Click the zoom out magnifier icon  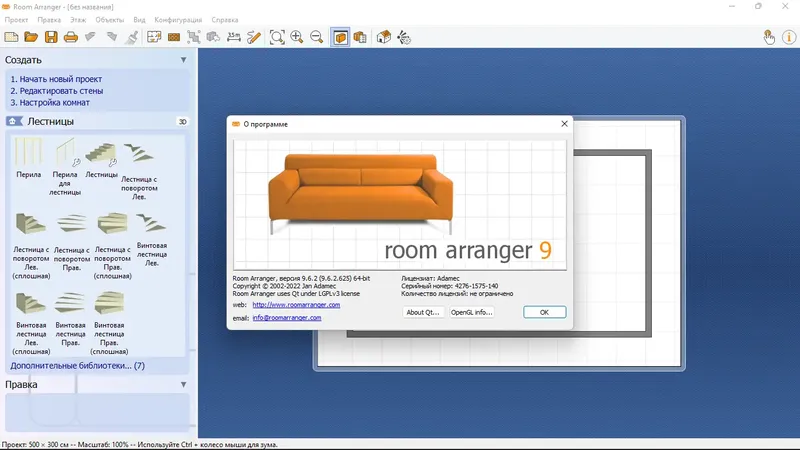(x=316, y=37)
